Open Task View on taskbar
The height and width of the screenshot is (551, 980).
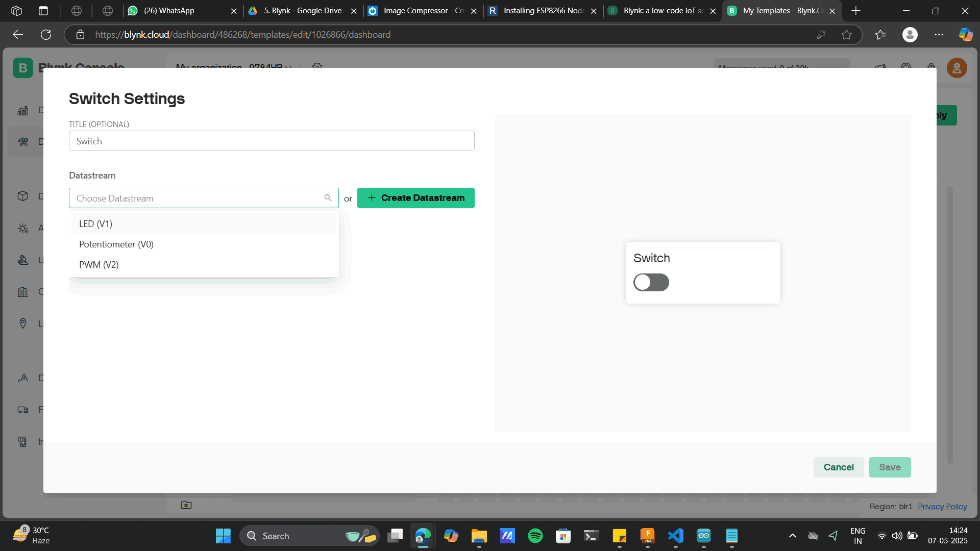(395, 536)
